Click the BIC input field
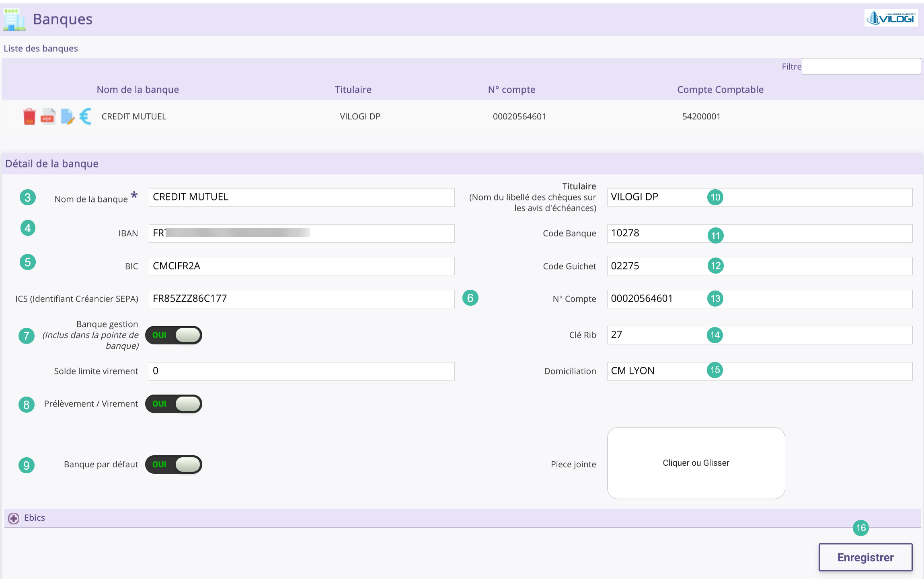924x579 pixels. [302, 266]
